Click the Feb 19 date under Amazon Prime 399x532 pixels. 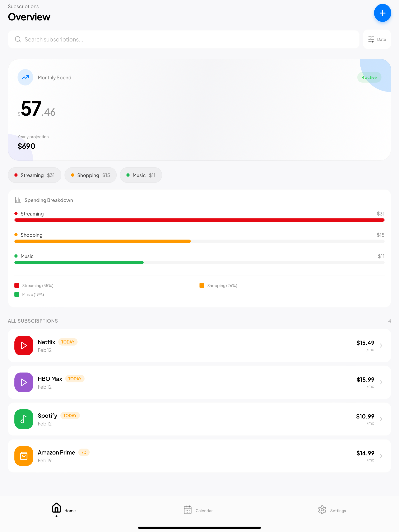(45, 460)
